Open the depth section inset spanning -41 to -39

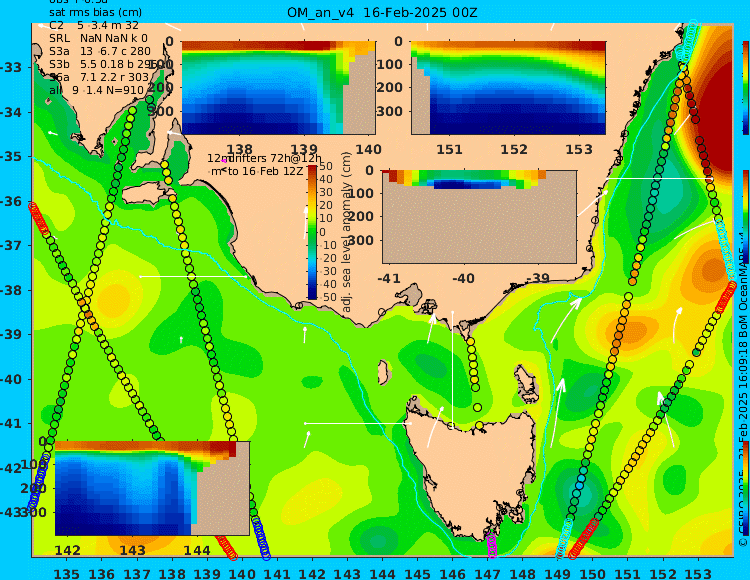(479, 217)
